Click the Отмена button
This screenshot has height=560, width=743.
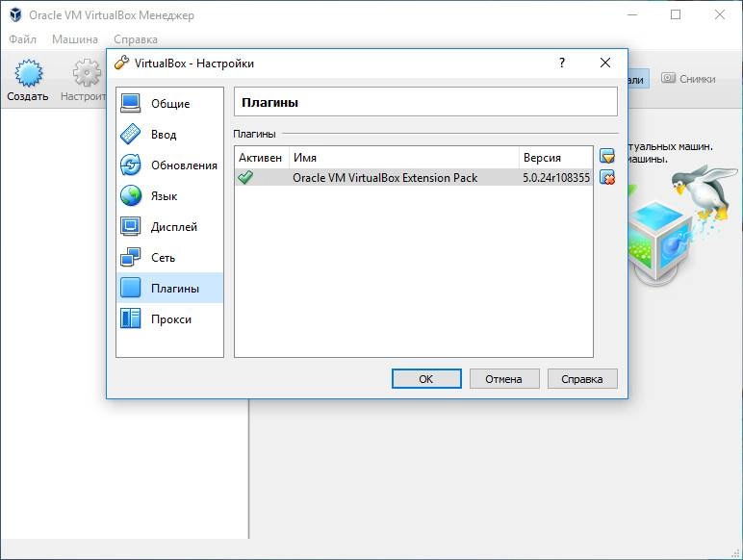[504, 379]
